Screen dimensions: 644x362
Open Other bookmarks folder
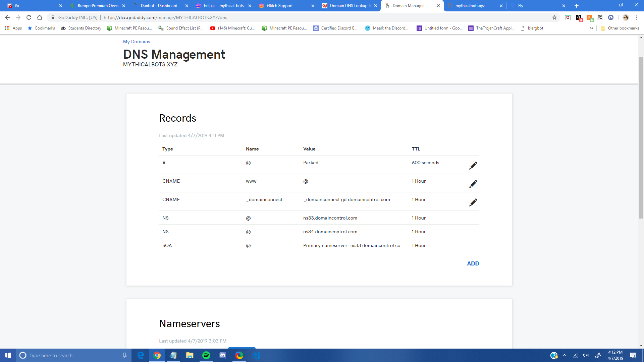point(620,28)
